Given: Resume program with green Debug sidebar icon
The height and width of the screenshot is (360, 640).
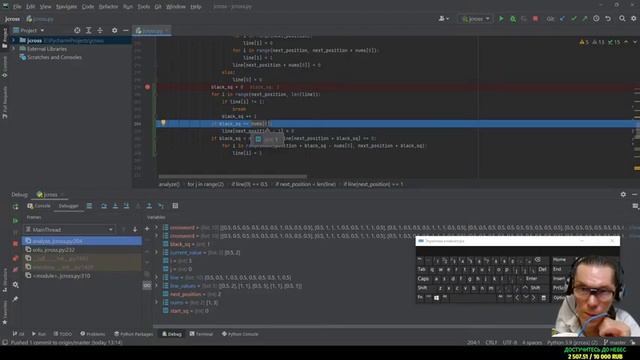Looking at the screenshot, I should point(16,221).
